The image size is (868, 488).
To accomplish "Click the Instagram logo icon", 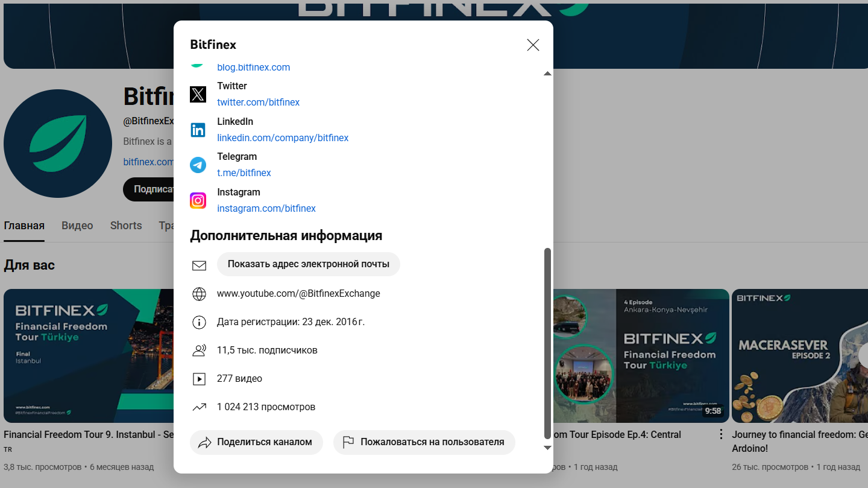I will [x=198, y=200].
